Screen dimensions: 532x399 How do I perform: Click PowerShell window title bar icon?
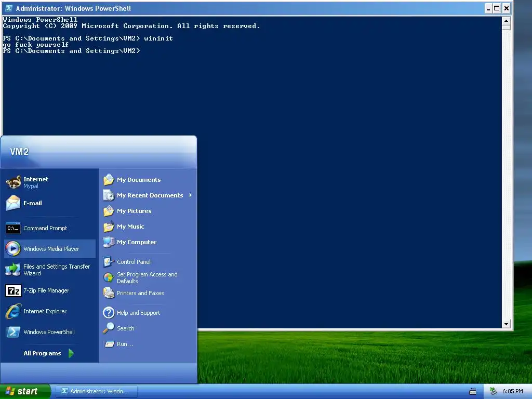8,8
